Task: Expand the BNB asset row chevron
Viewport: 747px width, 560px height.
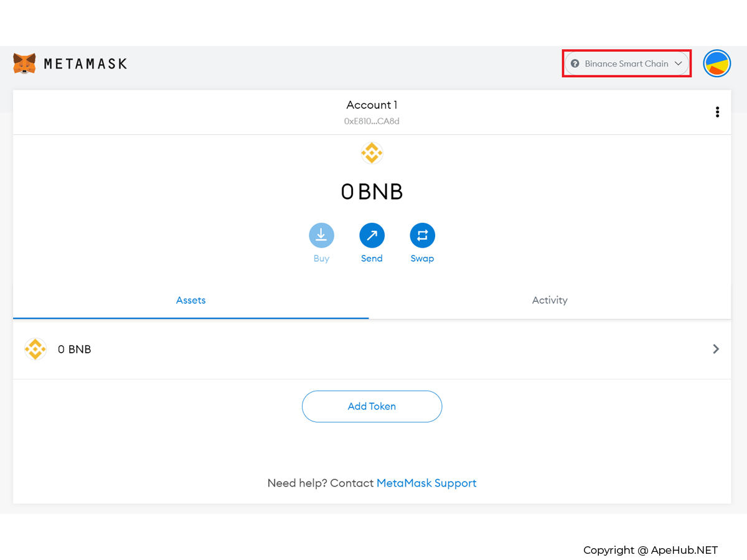Action: pyautogui.click(x=716, y=349)
